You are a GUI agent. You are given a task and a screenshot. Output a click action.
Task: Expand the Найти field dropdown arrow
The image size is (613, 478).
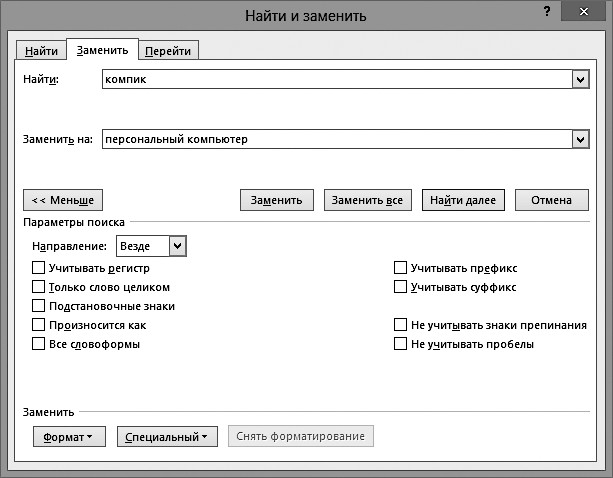[x=579, y=79]
